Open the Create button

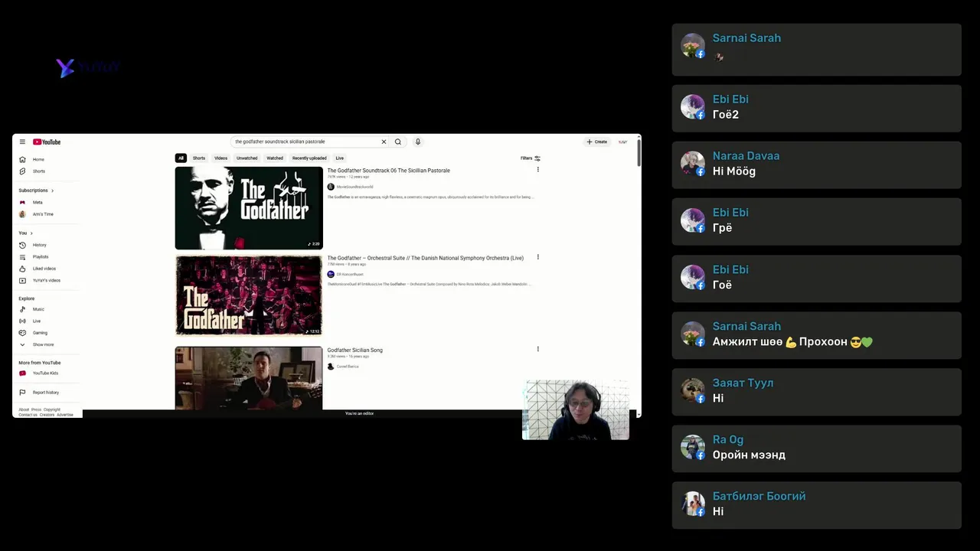pos(597,142)
